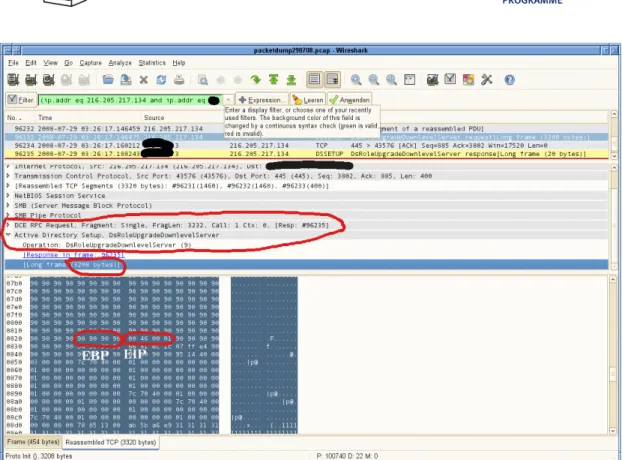
Task: Open the Edit menu
Action: coord(31,63)
